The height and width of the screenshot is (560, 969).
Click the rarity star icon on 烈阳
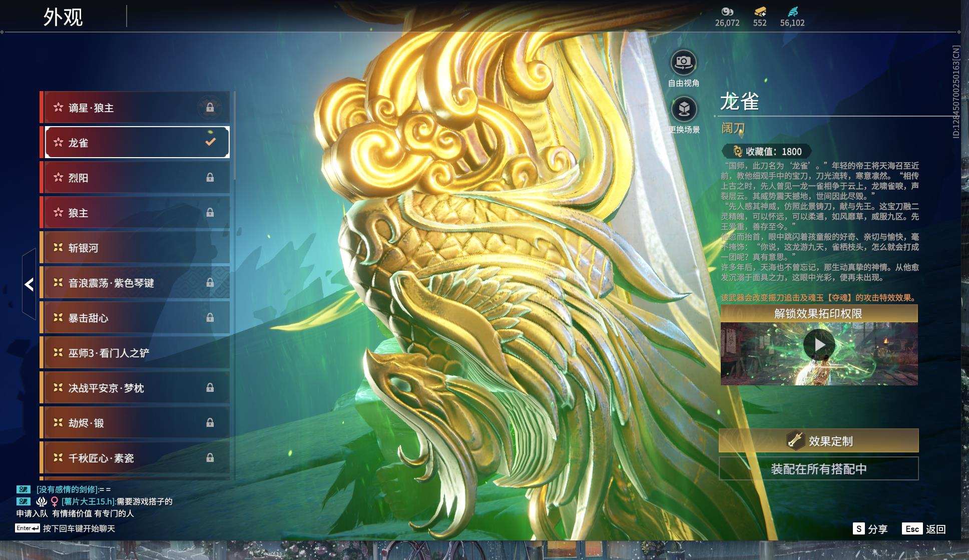tap(58, 177)
